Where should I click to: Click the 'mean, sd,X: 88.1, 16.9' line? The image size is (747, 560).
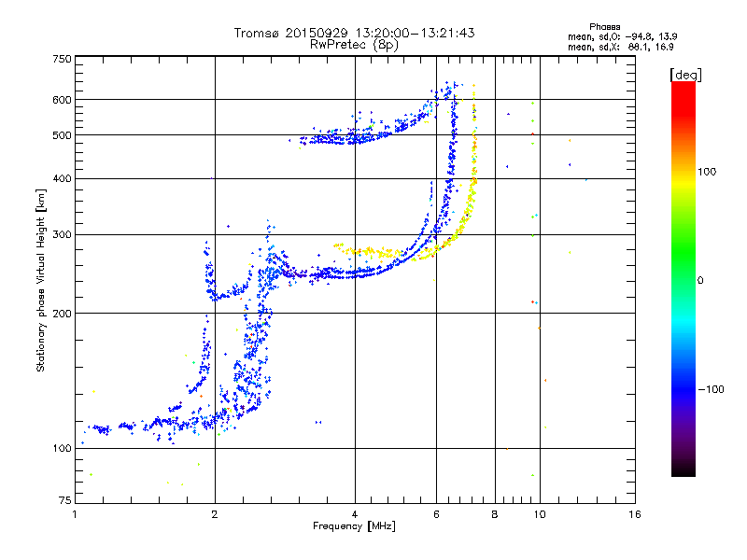click(620, 47)
